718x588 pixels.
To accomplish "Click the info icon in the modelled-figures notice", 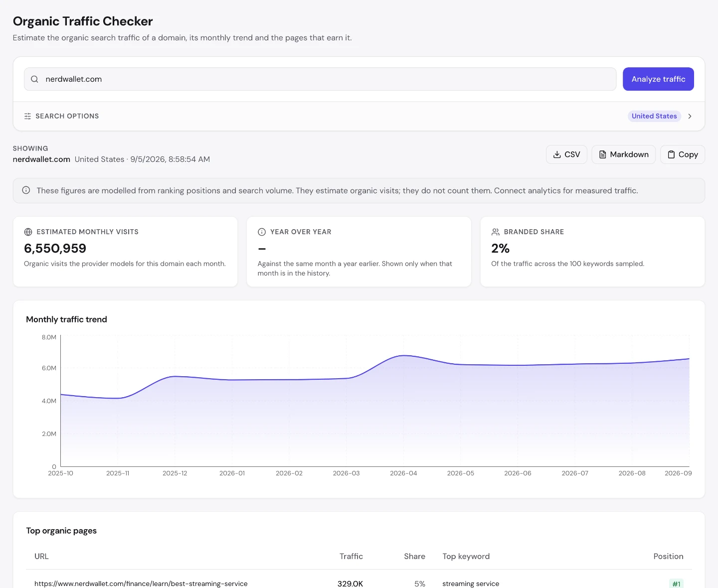I will coord(26,190).
